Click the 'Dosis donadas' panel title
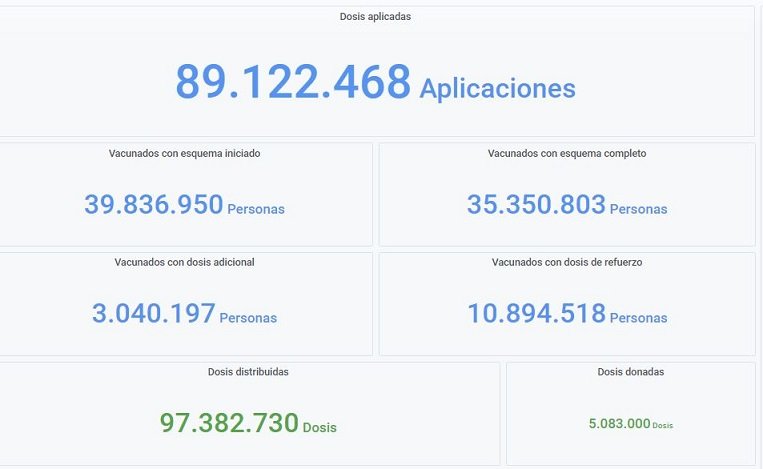This screenshot has width=763, height=469. tap(631, 372)
